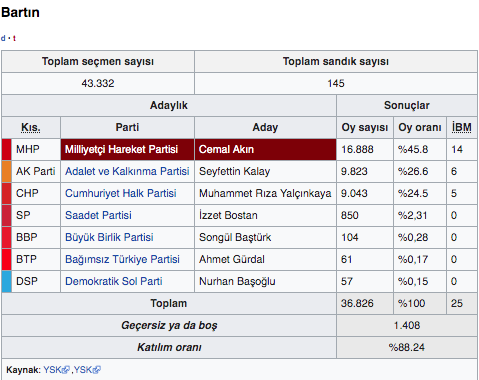The image size is (479, 380).
Task: Click the voter count value 43.332
Action: tap(98, 83)
